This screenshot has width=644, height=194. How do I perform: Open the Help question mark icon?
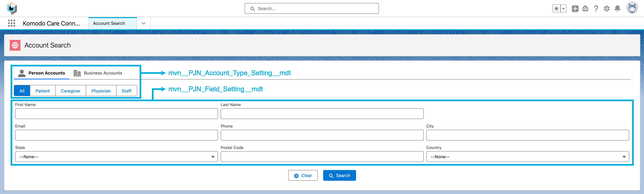(x=596, y=9)
